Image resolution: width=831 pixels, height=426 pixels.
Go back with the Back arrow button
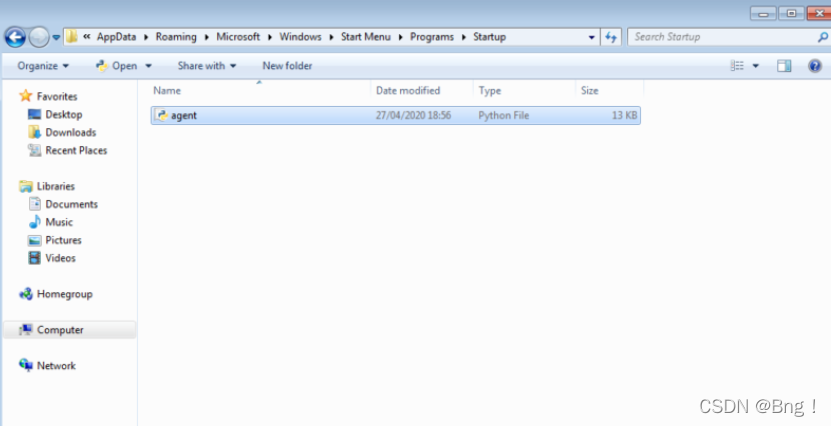coord(15,37)
